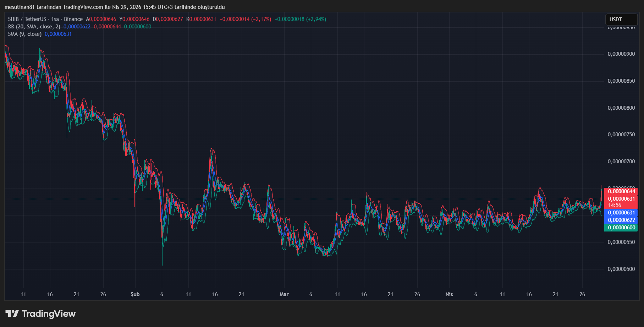
Task: Click the TradingView logo icon
Action: 12,314
